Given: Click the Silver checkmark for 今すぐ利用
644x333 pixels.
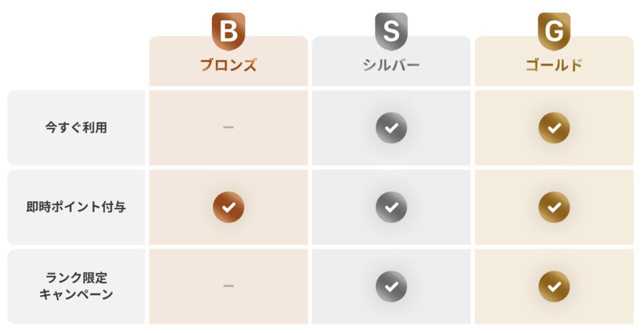Looking at the screenshot, I should click(391, 128).
